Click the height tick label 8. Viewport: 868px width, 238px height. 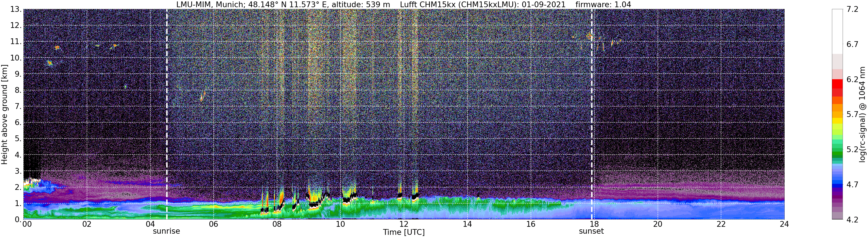point(18,90)
